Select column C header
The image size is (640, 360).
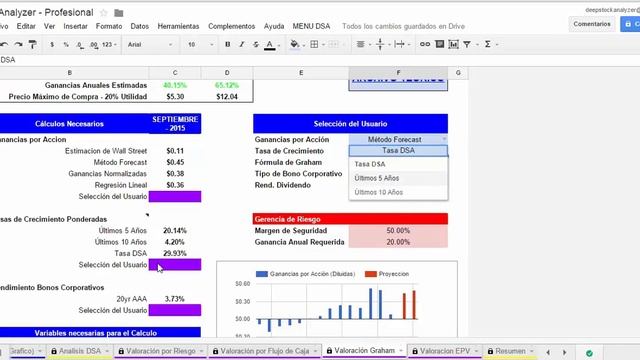175,73
